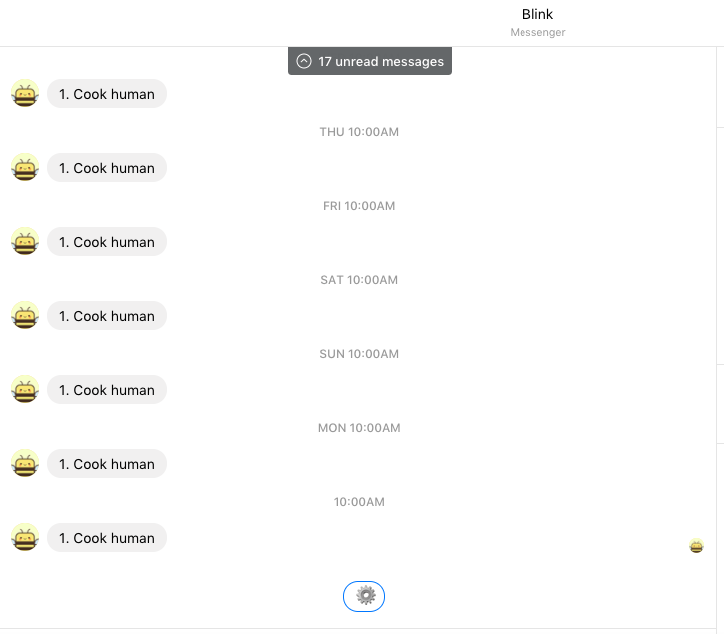The width and height of the screenshot is (724, 634).
Task: Open the Blink conversation title
Action: [x=537, y=14]
